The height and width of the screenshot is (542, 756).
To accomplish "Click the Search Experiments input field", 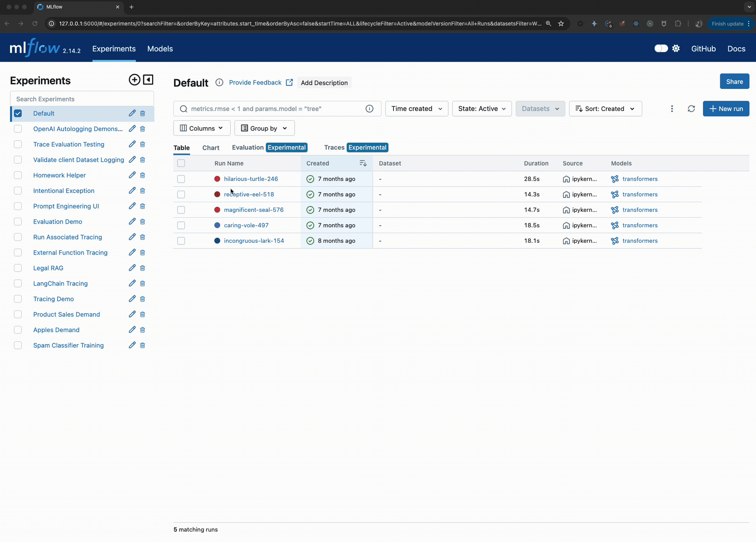I will [82, 99].
